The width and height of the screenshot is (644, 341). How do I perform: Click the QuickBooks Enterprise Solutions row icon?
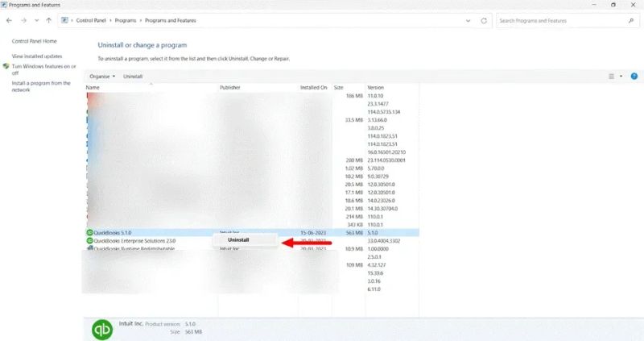pyautogui.click(x=90, y=240)
